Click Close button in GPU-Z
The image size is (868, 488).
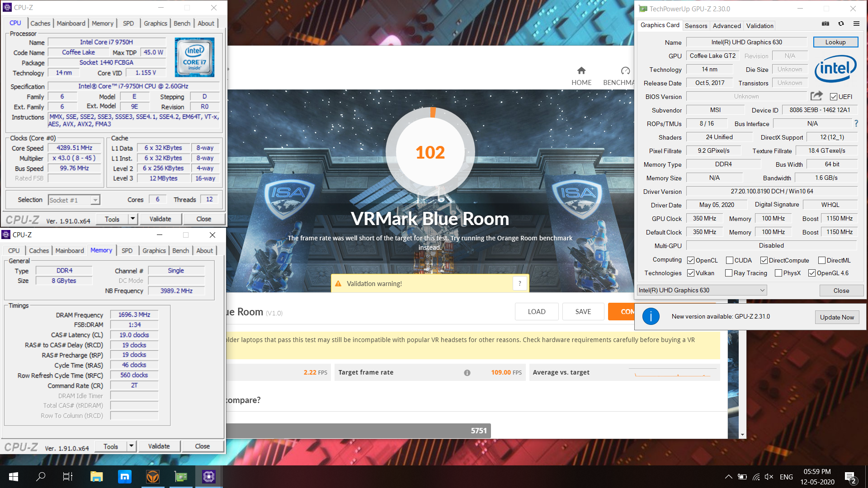coord(841,291)
